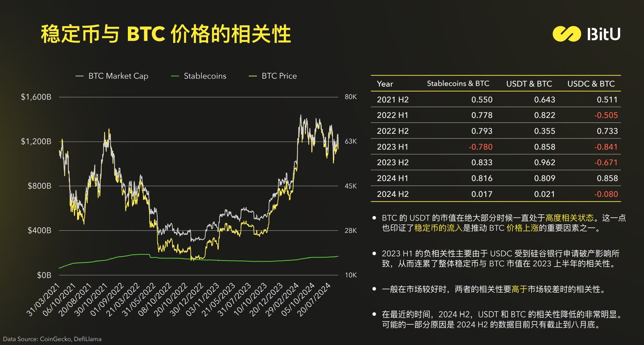Click the 80K right axis label

click(351, 97)
